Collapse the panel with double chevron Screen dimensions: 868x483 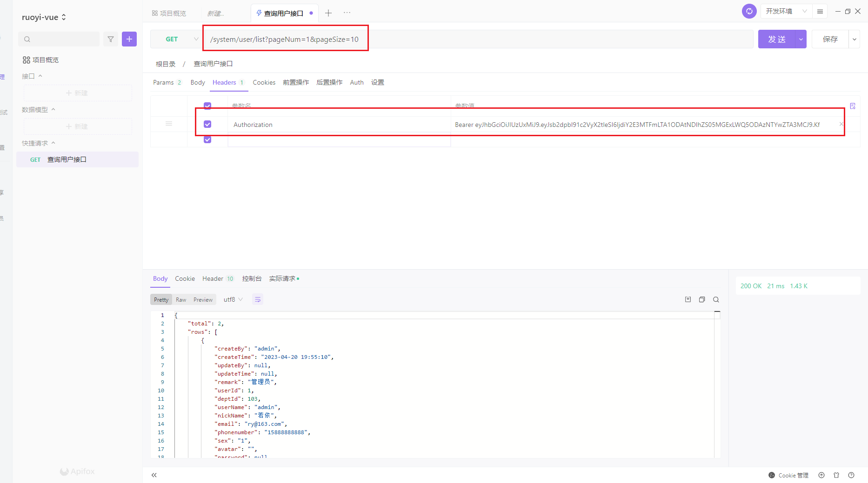[154, 475]
